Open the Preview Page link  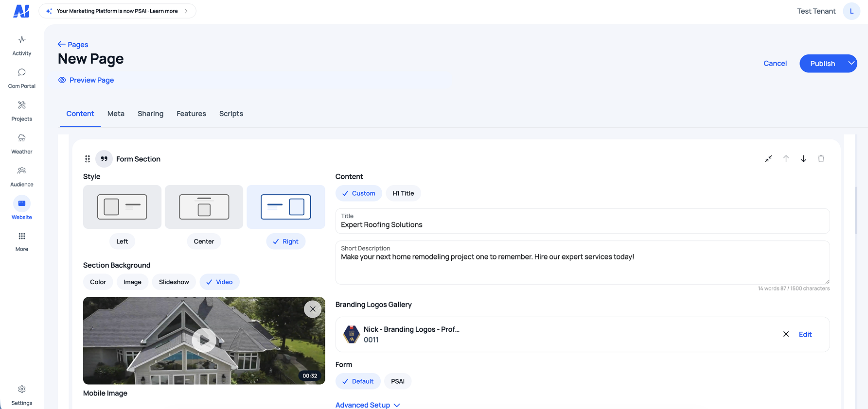coord(91,80)
